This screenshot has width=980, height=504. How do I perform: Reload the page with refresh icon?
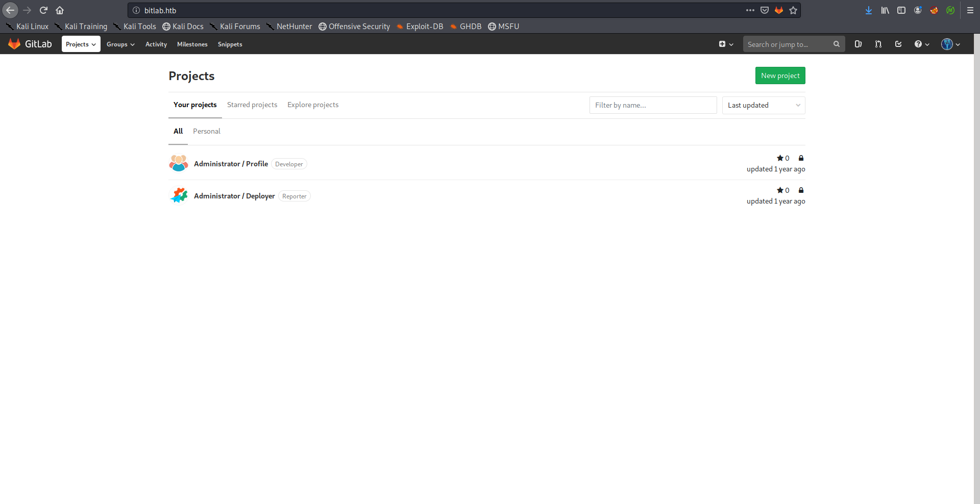(43, 10)
